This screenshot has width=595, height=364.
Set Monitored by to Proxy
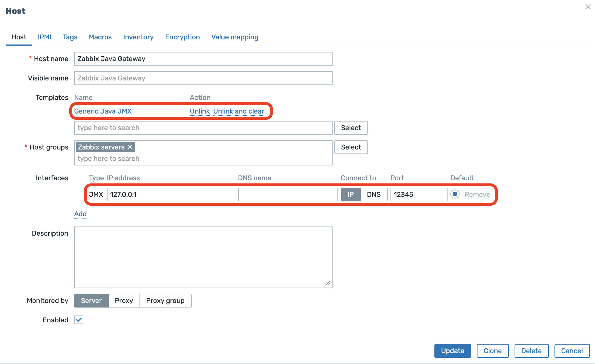[x=124, y=301]
